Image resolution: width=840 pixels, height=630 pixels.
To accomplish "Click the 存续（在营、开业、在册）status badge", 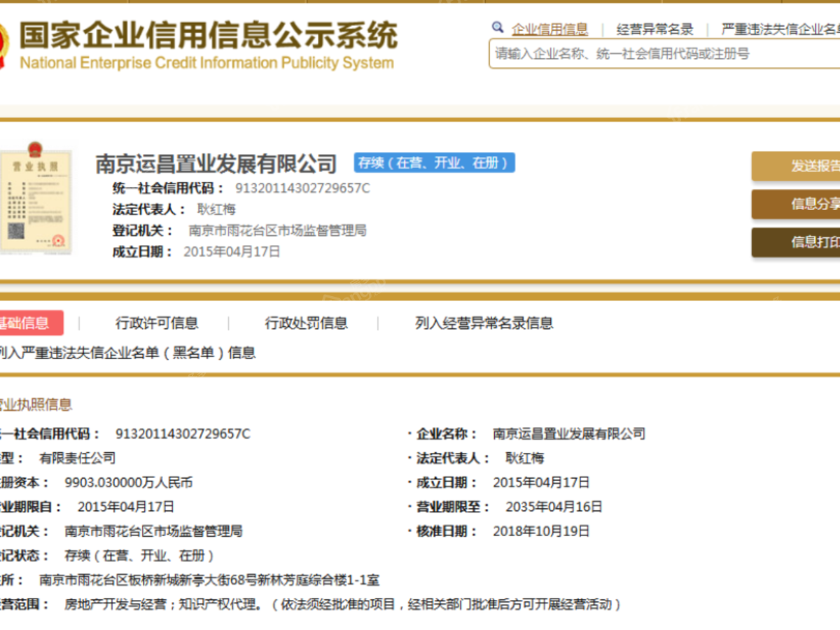I will pyautogui.click(x=434, y=163).
